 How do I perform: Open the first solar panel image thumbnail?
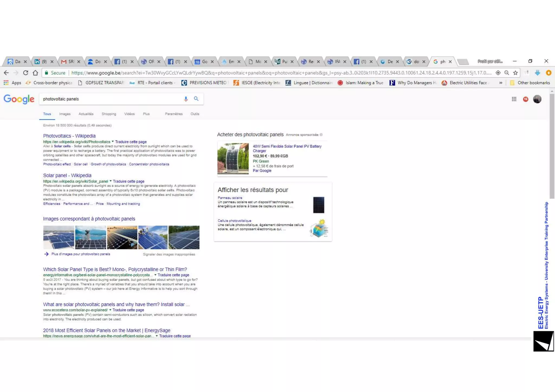[59, 237]
